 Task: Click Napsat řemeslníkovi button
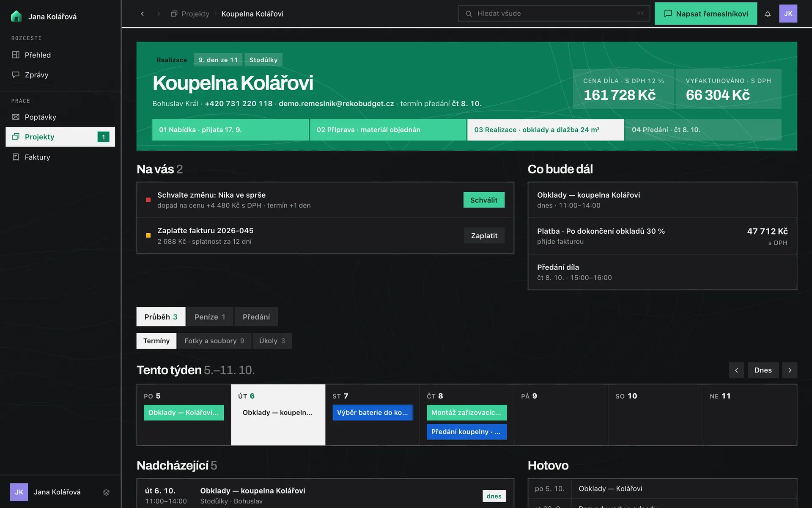click(706, 14)
